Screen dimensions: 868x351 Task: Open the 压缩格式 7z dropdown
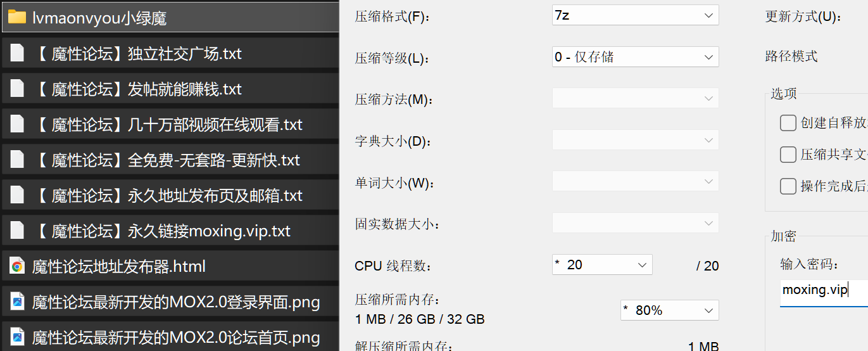tap(636, 15)
